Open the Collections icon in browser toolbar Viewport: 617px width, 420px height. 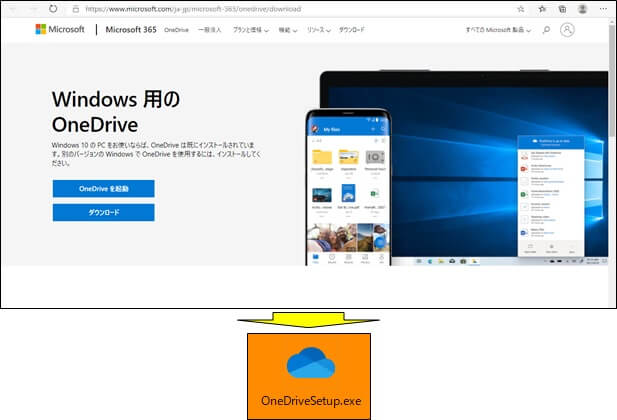coord(562,9)
